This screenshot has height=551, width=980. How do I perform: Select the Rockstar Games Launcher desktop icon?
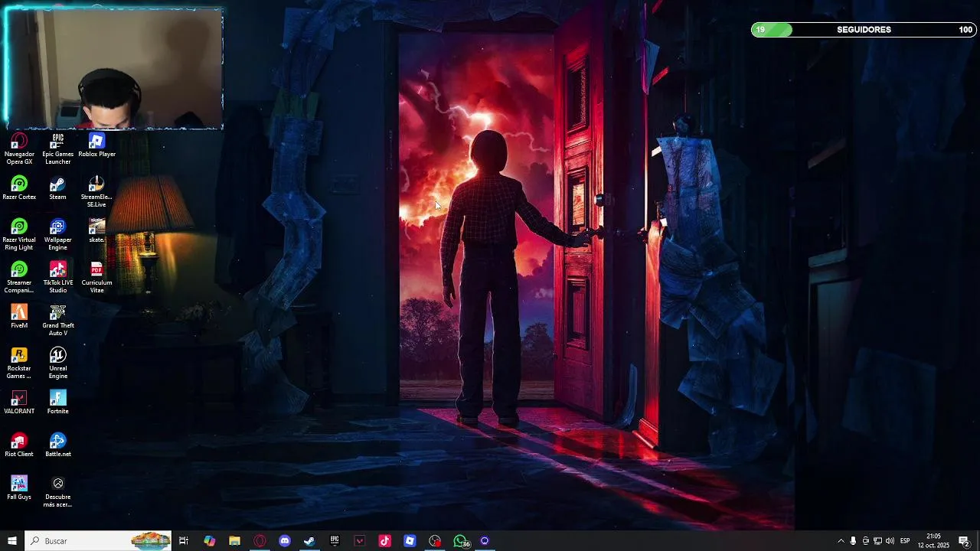19,364
